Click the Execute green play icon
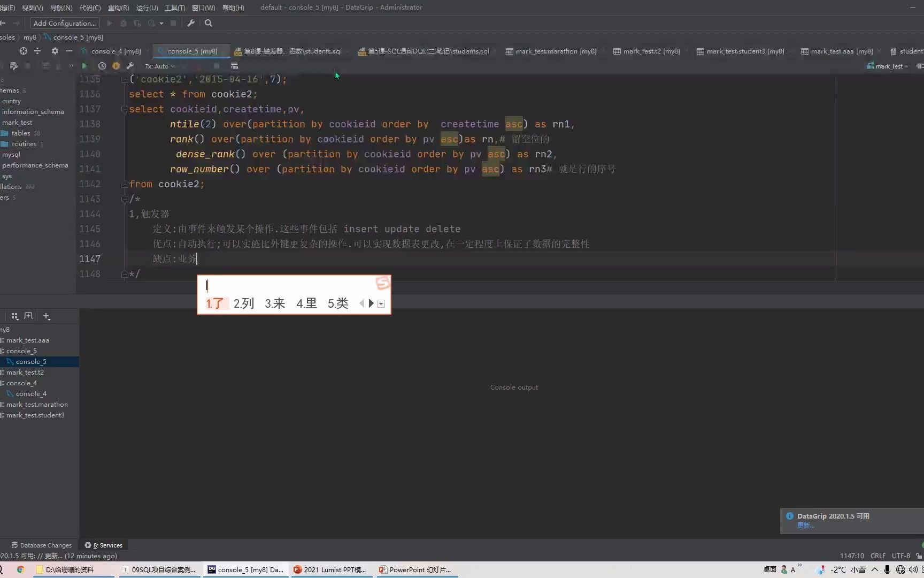The image size is (924, 578). coord(84,66)
